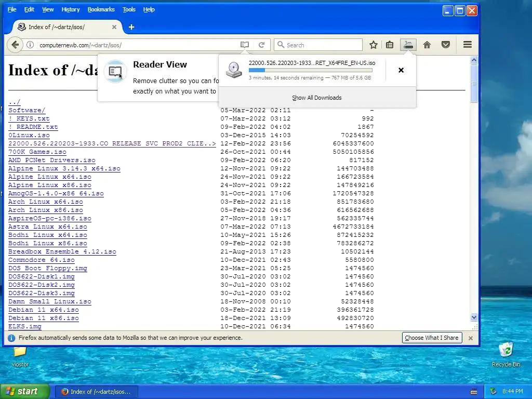Viewport: 532px width, 399px height.
Task: Open the hamburger menu
Action: pyautogui.click(x=467, y=45)
